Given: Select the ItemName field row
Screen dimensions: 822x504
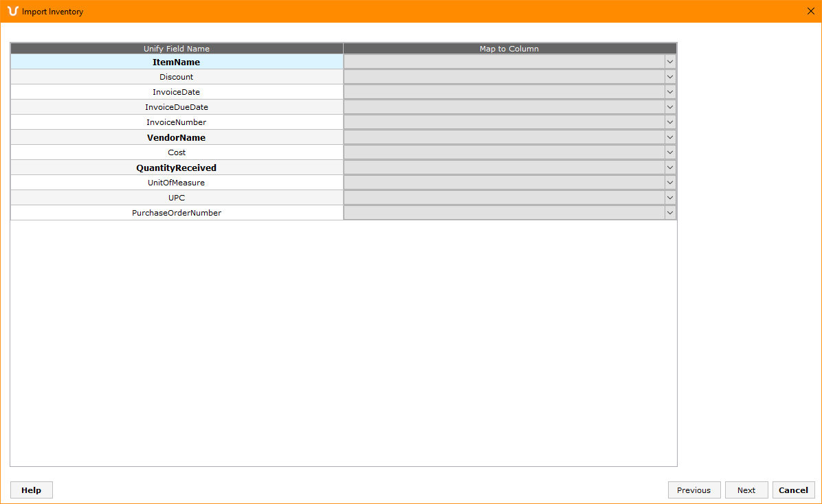Looking at the screenshot, I should coord(177,62).
